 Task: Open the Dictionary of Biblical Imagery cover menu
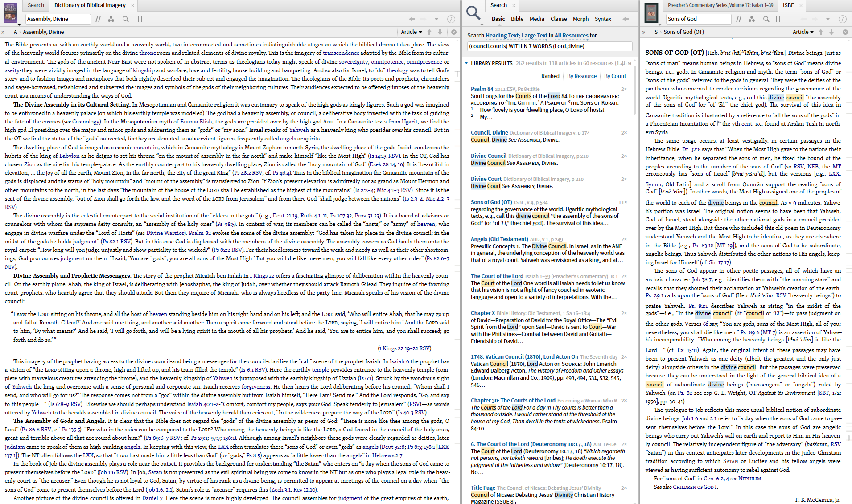pos(11,13)
